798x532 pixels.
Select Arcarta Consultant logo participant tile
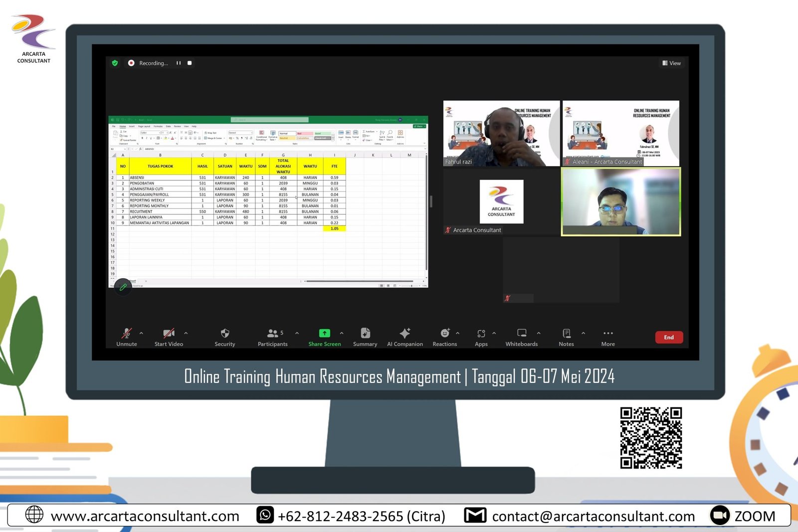point(501,201)
